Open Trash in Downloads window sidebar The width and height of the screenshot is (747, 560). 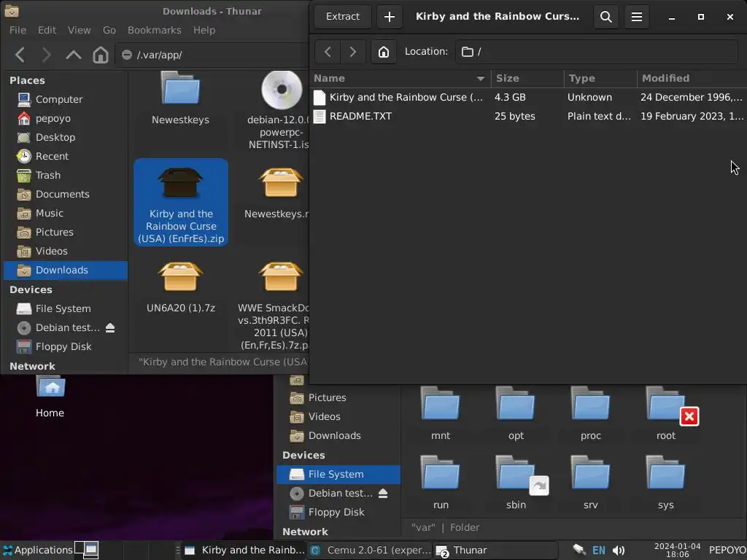pos(66,175)
